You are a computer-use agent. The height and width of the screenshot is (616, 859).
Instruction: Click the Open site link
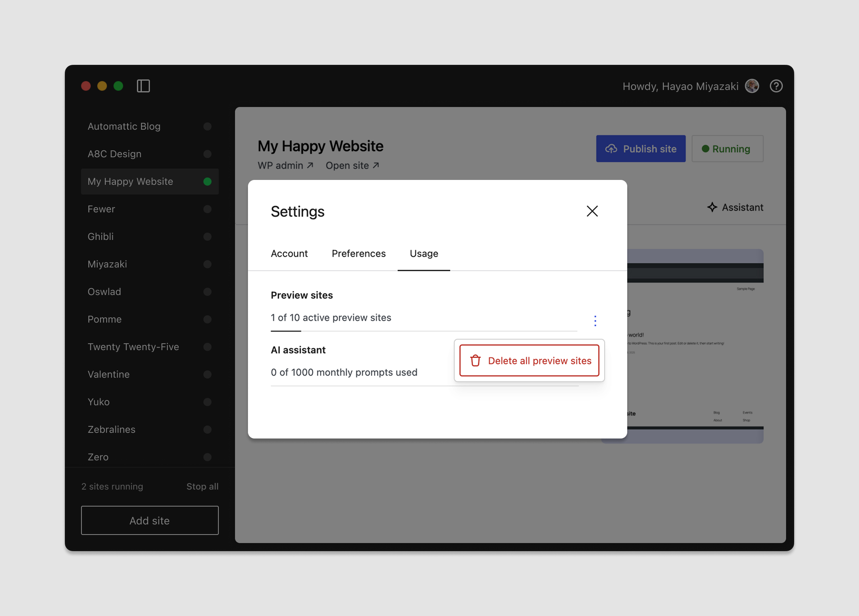coord(353,166)
